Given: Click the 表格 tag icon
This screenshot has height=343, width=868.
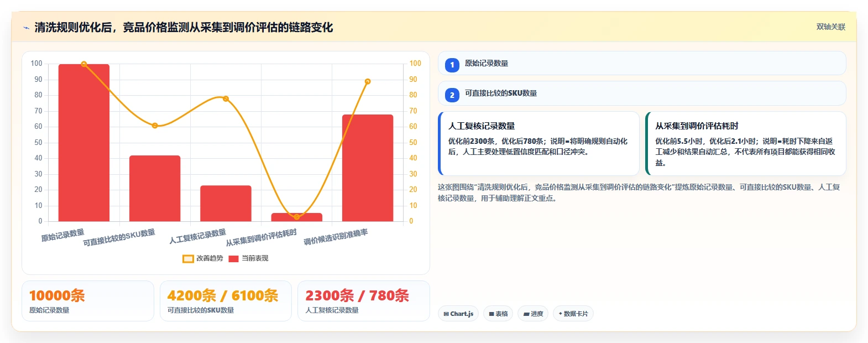Looking at the screenshot, I should coord(491,314).
